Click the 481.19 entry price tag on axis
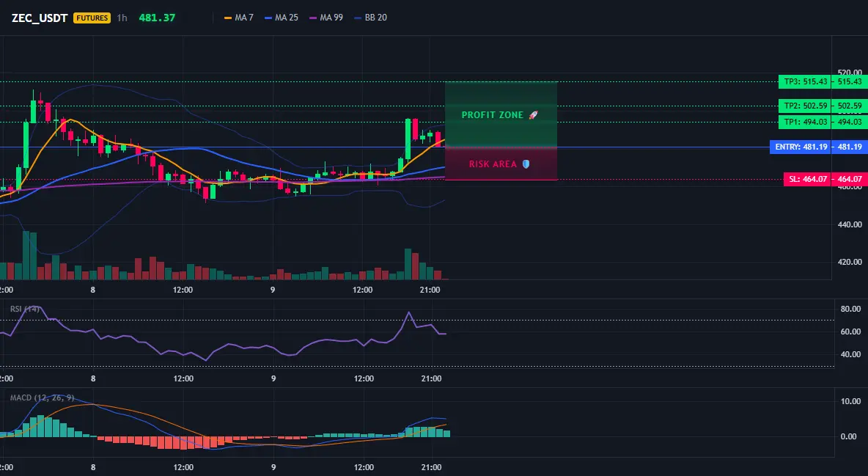 tap(850, 147)
